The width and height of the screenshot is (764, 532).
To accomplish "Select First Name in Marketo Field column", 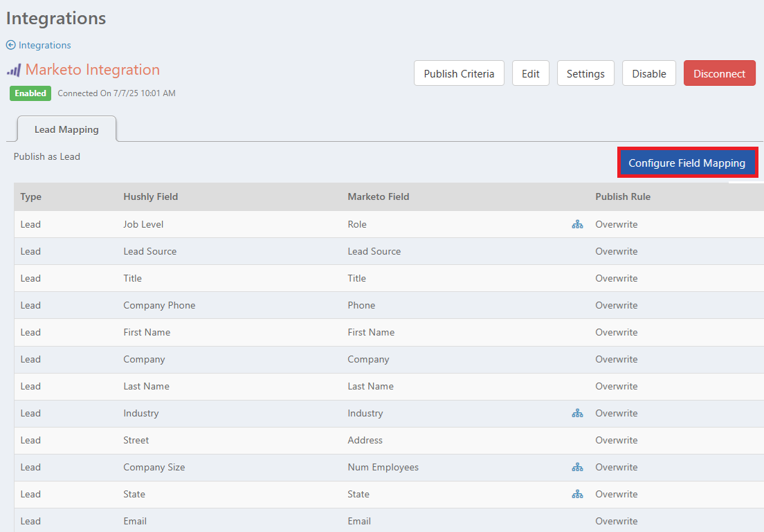I will tap(372, 332).
